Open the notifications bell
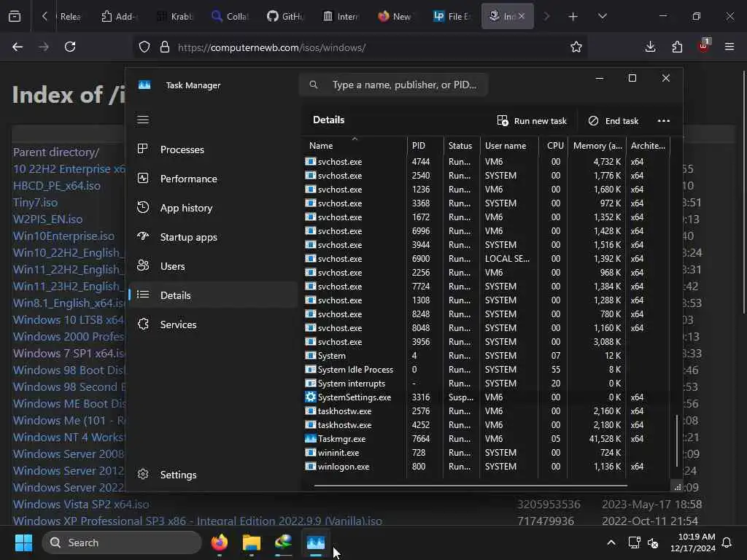The width and height of the screenshot is (747, 560). [x=727, y=542]
